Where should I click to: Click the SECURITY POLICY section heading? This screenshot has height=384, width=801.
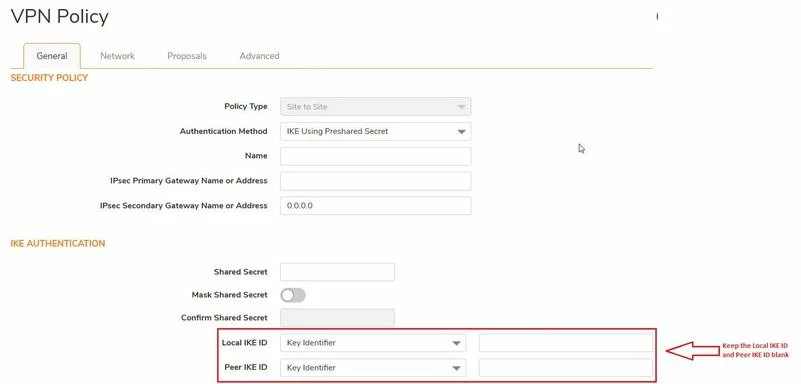[49, 78]
